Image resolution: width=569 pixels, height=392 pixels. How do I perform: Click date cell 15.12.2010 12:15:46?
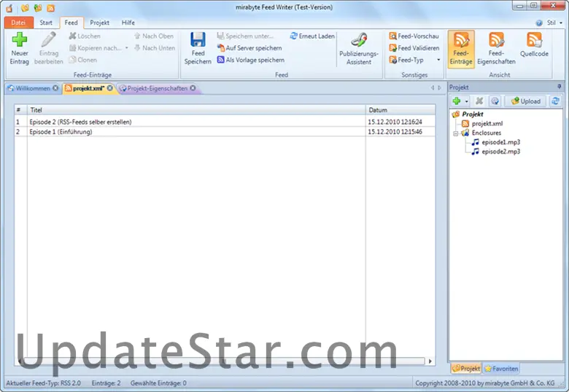[395, 132]
